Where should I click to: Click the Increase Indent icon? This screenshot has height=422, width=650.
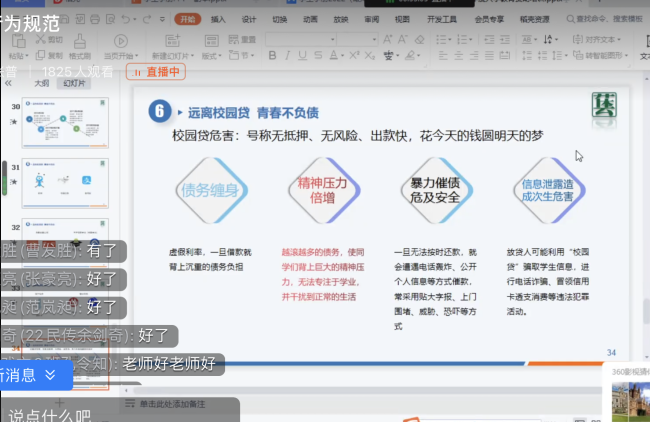[504, 40]
